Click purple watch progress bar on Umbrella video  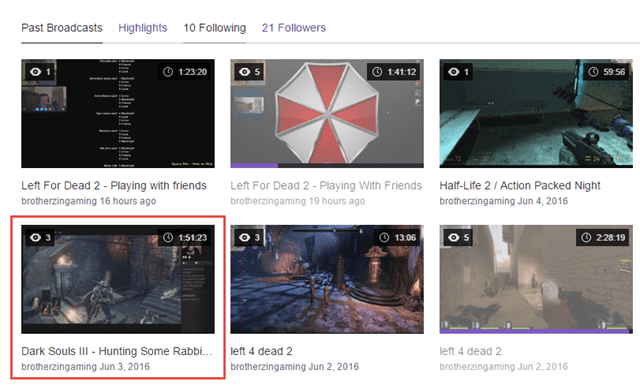pyautogui.click(x=254, y=165)
